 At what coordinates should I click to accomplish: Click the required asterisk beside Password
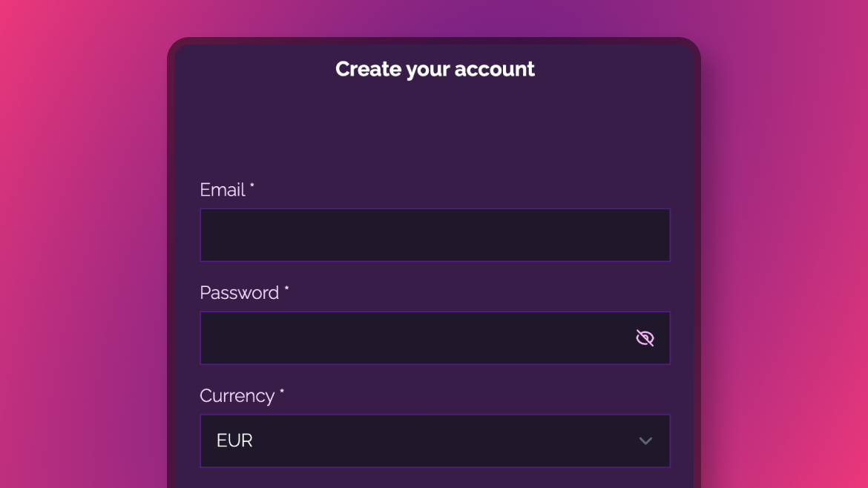tap(287, 288)
